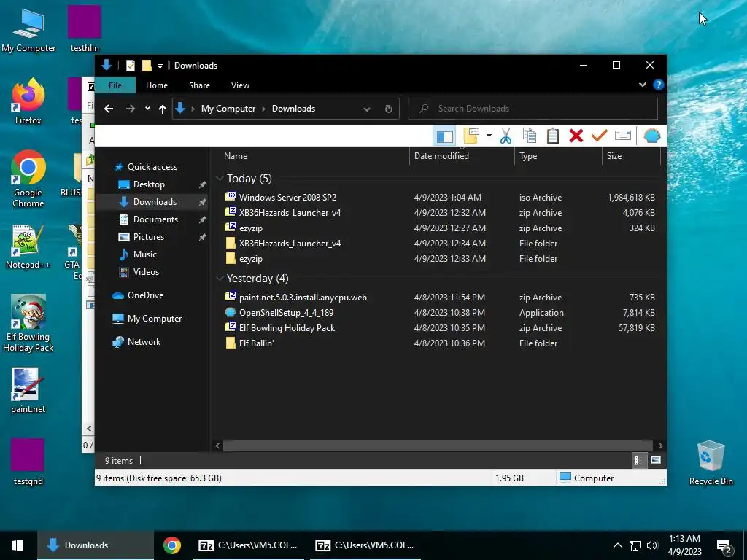Image resolution: width=747 pixels, height=560 pixels.
Task: Click the Copy toolbar icon
Action: coord(530,136)
